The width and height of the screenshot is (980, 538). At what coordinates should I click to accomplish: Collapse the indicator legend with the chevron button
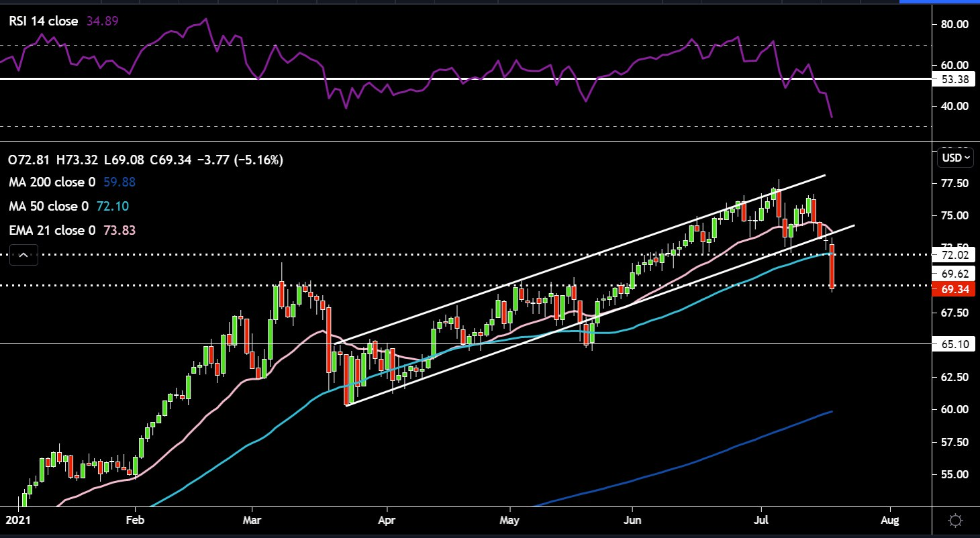[23, 255]
